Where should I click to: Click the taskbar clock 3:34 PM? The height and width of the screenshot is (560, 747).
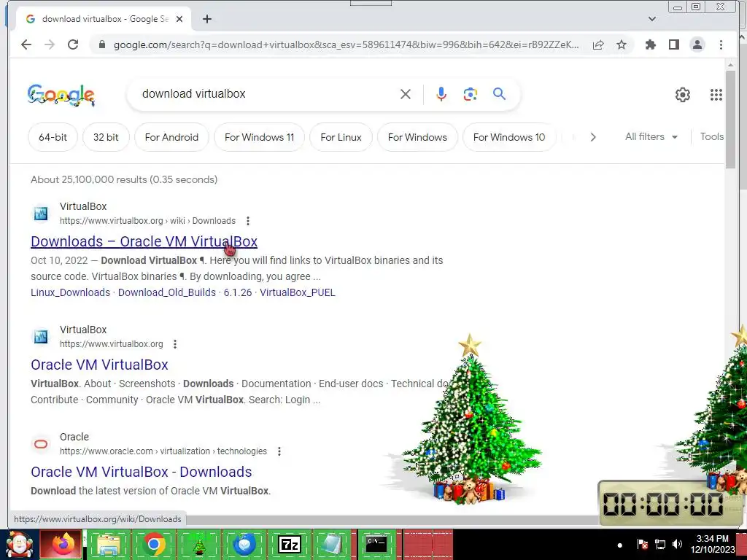(x=713, y=544)
